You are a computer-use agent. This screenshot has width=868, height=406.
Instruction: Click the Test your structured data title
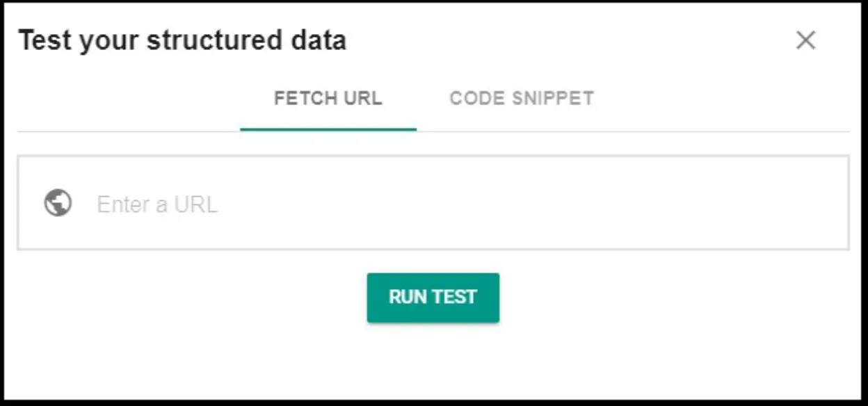pyautogui.click(x=184, y=40)
